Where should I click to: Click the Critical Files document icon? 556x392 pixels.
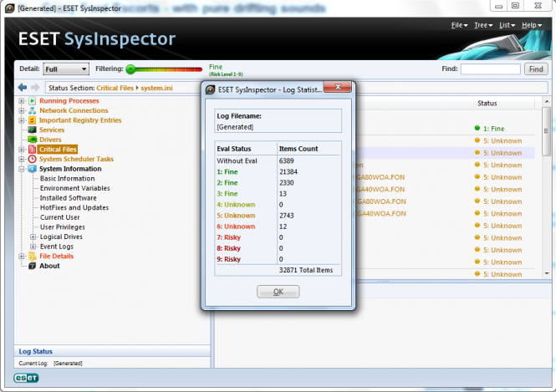click(x=33, y=150)
